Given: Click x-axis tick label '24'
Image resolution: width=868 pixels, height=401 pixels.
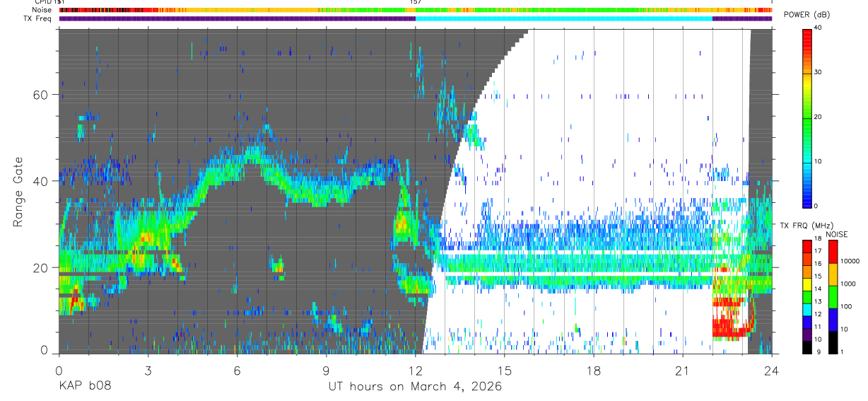Looking at the screenshot, I should 772,371.
